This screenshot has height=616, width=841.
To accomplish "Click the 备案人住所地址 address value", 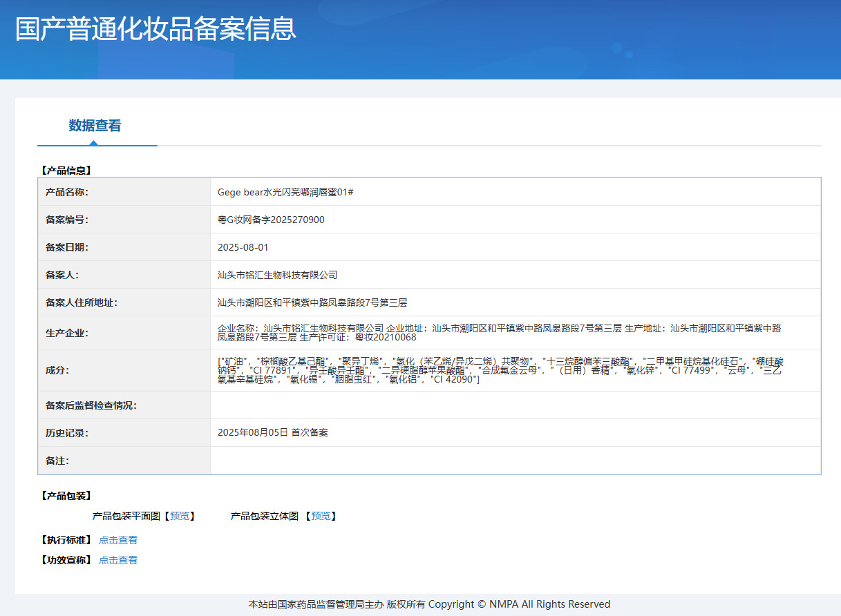I will [x=312, y=302].
